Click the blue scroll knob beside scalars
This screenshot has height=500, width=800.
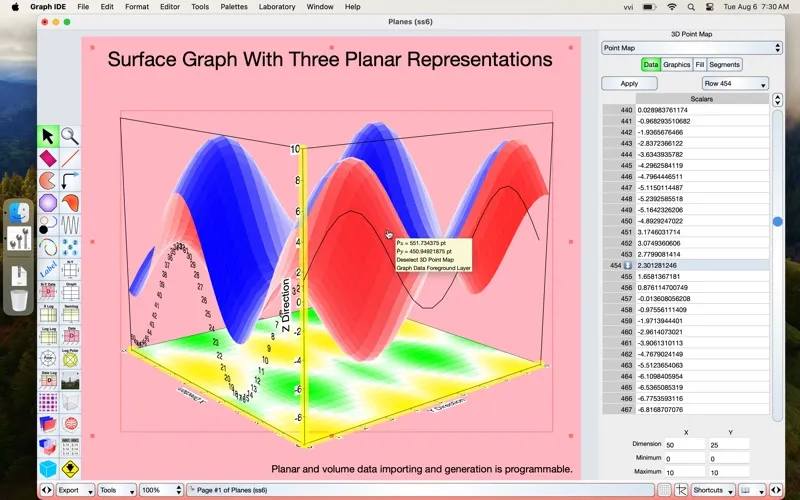pyautogui.click(x=777, y=221)
